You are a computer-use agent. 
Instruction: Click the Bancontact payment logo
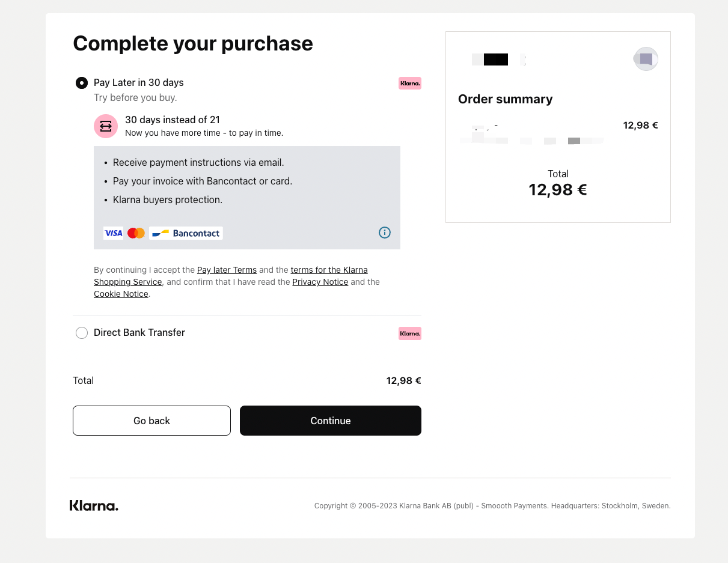click(185, 233)
